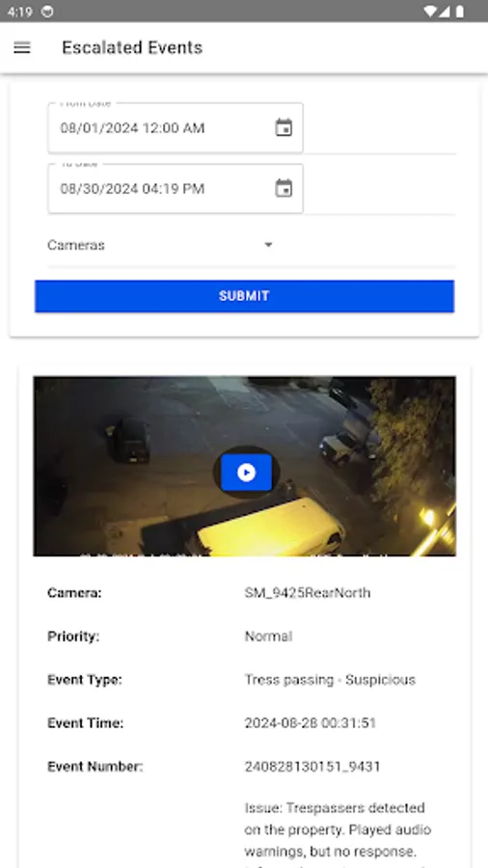Edit the To Date field 08/30/2024 04:19 PM
The width and height of the screenshot is (488, 868).
click(176, 189)
